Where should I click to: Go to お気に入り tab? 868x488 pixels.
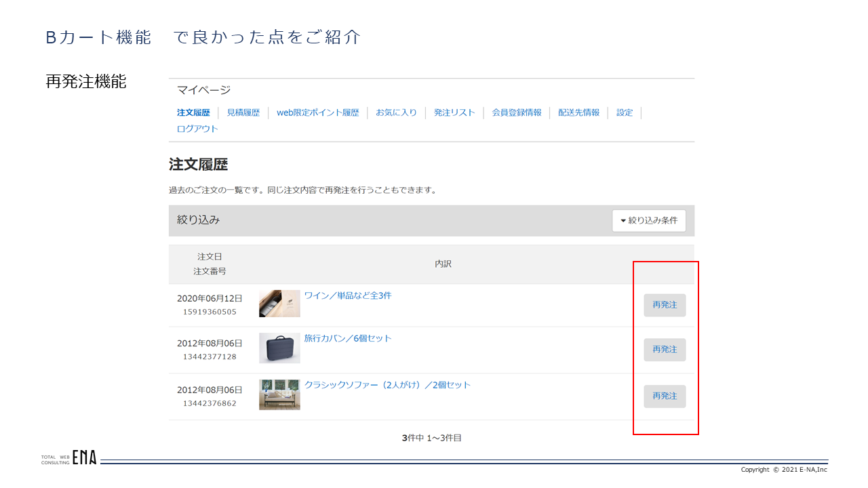pyautogui.click(x=397, y=113)
